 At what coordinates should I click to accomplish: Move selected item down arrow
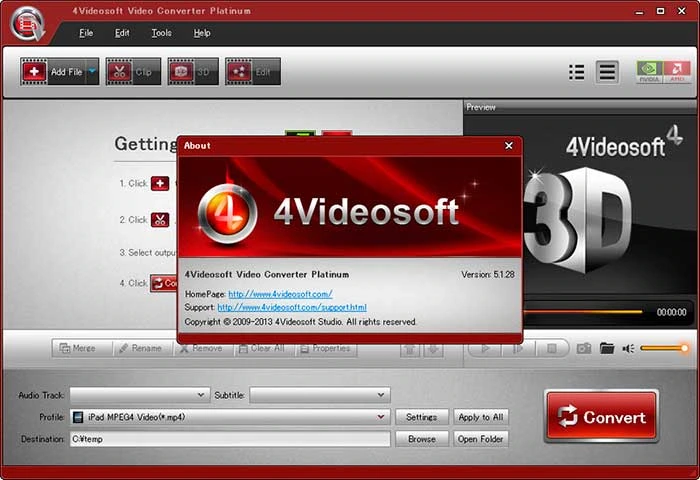click(x=433, y=349)
